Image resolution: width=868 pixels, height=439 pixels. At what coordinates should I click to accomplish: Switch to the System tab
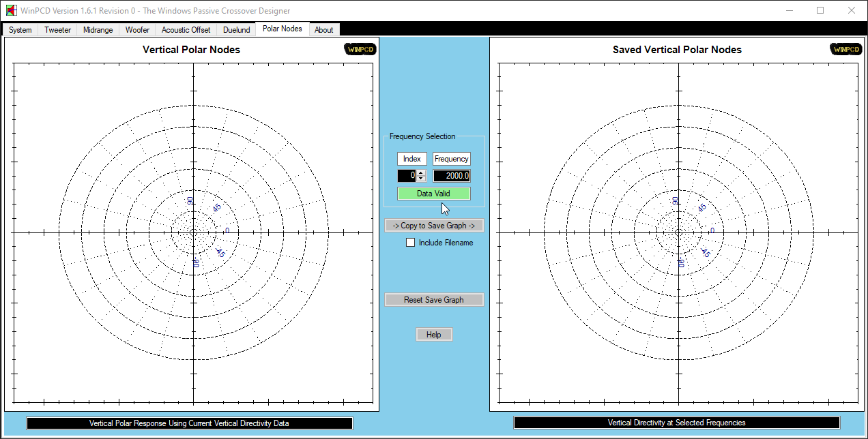pyautogui.click(x=20, y=30)
